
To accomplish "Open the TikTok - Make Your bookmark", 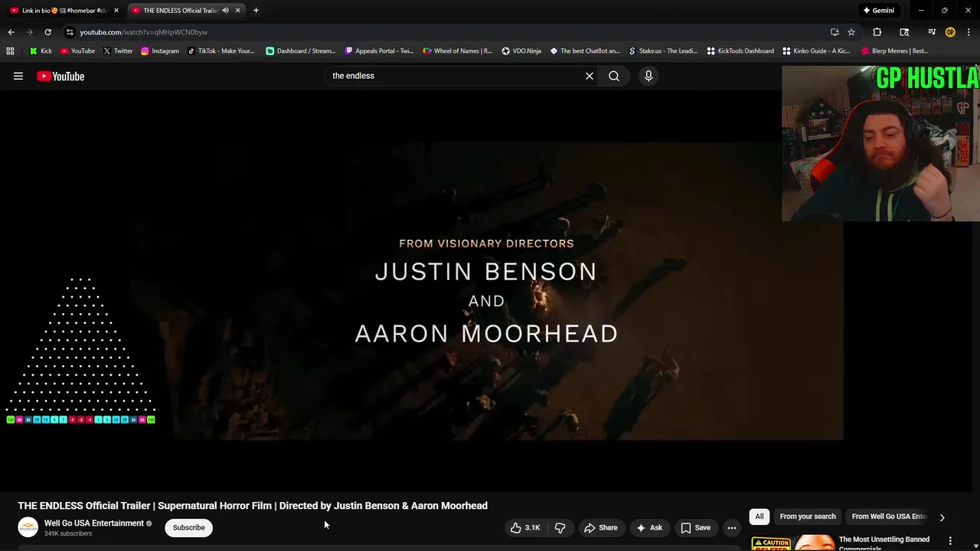I will tap(220, 51).
